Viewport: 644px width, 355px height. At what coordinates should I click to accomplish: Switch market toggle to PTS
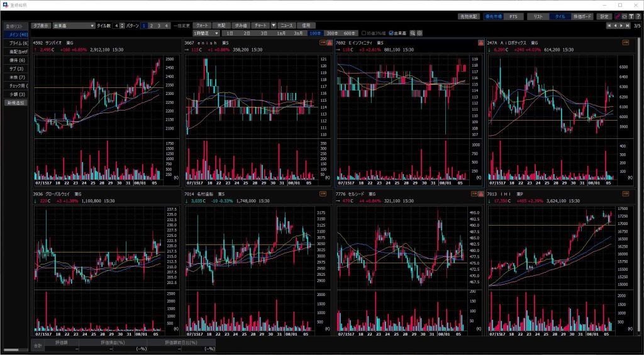[x=514, y=16]
